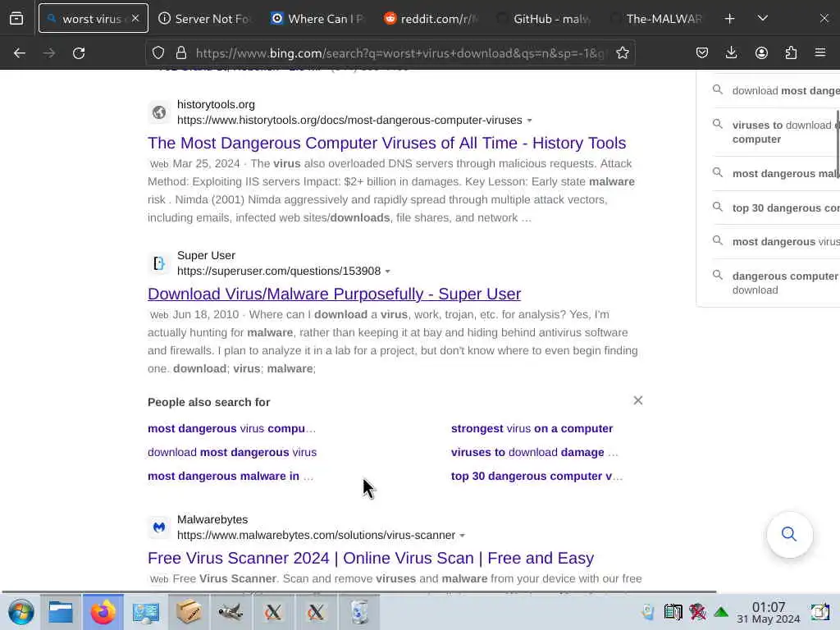Viewport: 840px width, 630px height.
Task: Show site security padlock info
Action: point(181,53)
